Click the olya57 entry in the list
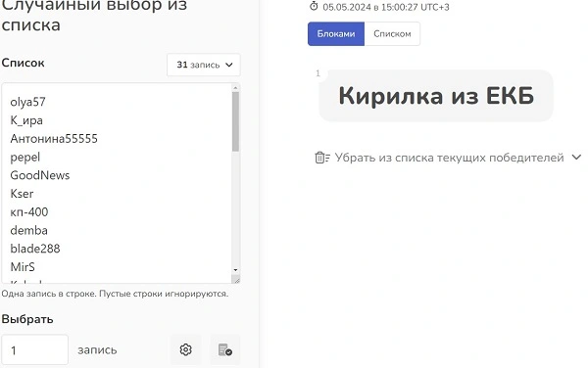Viewport: 588px width, 368px height. 27,102
